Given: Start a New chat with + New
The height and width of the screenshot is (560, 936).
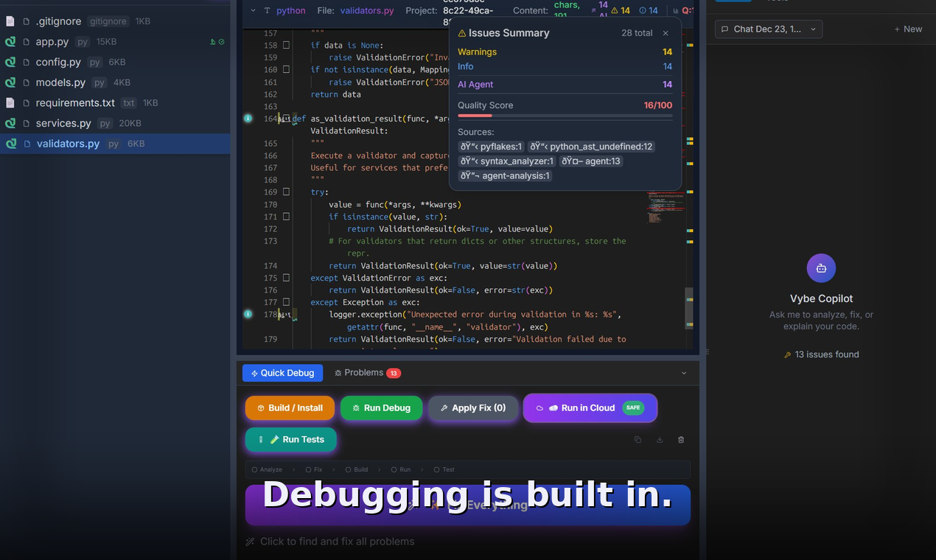Looking at the screenshot, I should (x=908, y=28).
